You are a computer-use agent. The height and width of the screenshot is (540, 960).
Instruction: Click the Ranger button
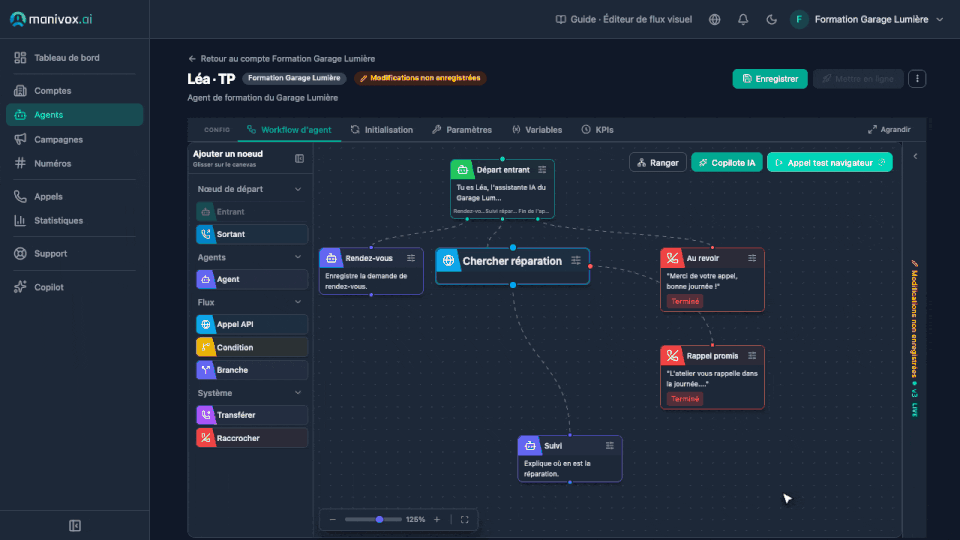pos(658,162)
